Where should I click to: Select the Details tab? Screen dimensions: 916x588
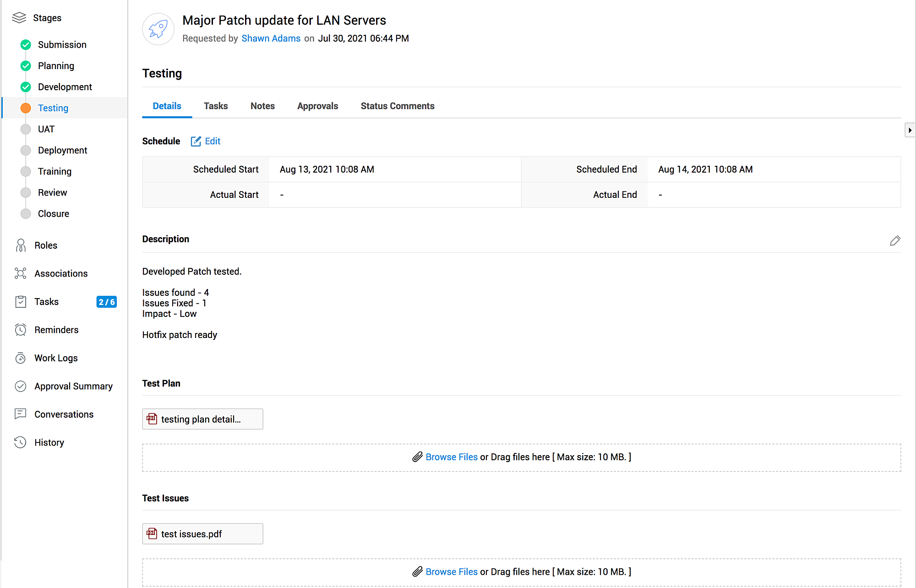(x=167, y=106)
